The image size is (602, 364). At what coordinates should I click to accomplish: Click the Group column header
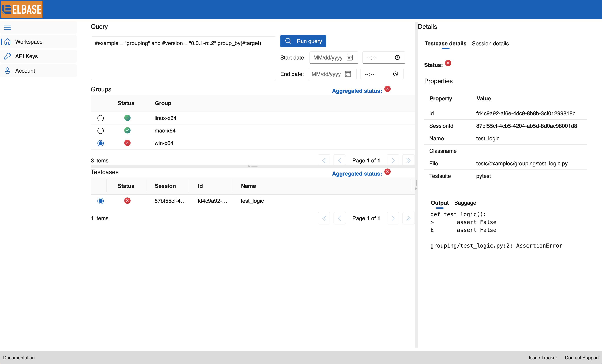(163, 103)
